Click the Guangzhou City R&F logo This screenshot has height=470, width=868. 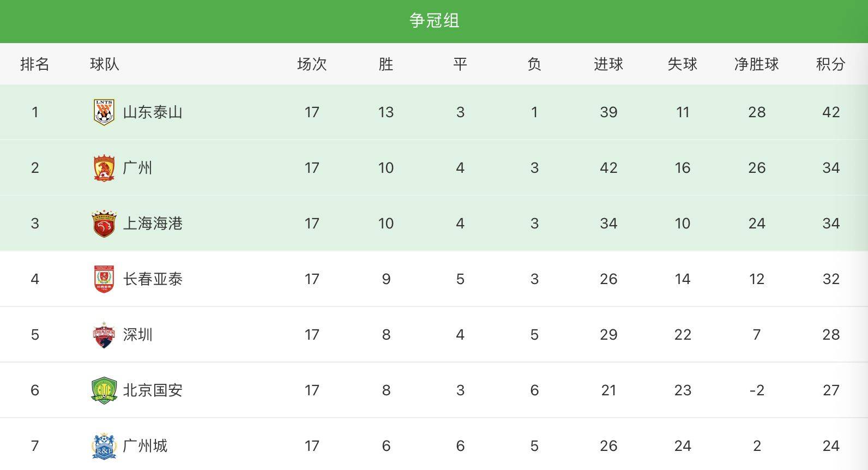(104, 446)
